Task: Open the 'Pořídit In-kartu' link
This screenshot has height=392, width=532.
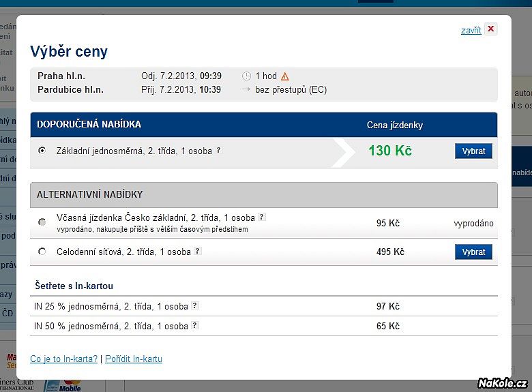Action: 134,359
